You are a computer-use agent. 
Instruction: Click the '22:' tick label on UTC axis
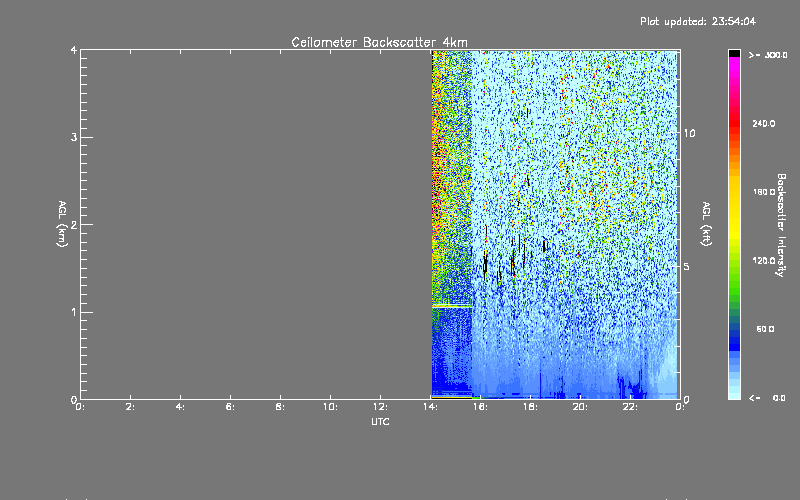click(x=630, y=407)
